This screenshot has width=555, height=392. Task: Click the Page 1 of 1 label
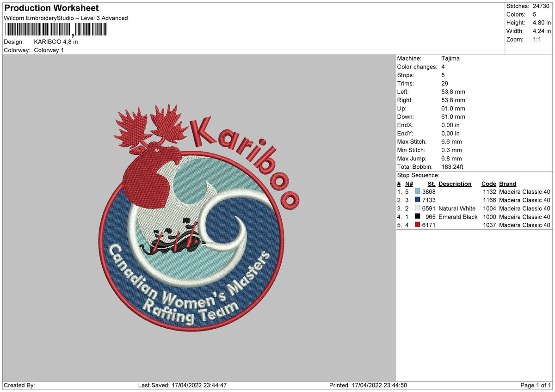tap(534, 385)
